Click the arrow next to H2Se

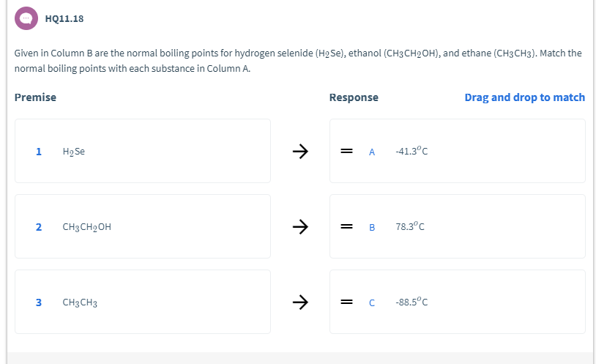click(x=299, y=152)
